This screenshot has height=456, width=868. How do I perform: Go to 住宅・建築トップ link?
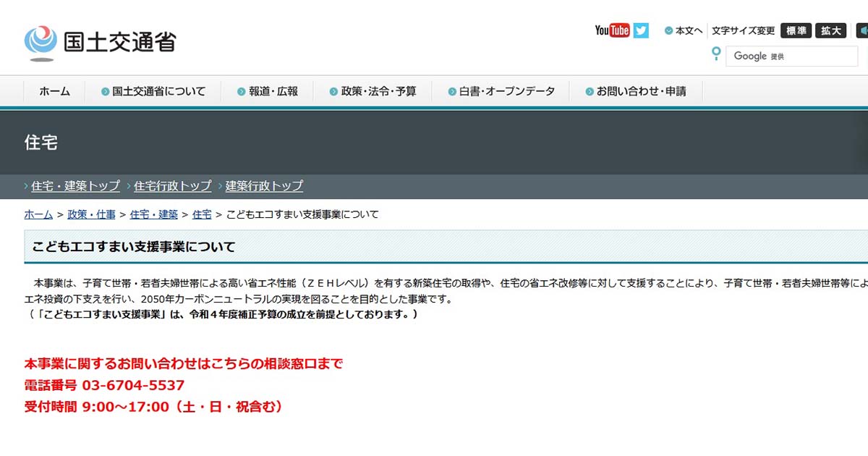pyautogui.click(x=75, y=186)
